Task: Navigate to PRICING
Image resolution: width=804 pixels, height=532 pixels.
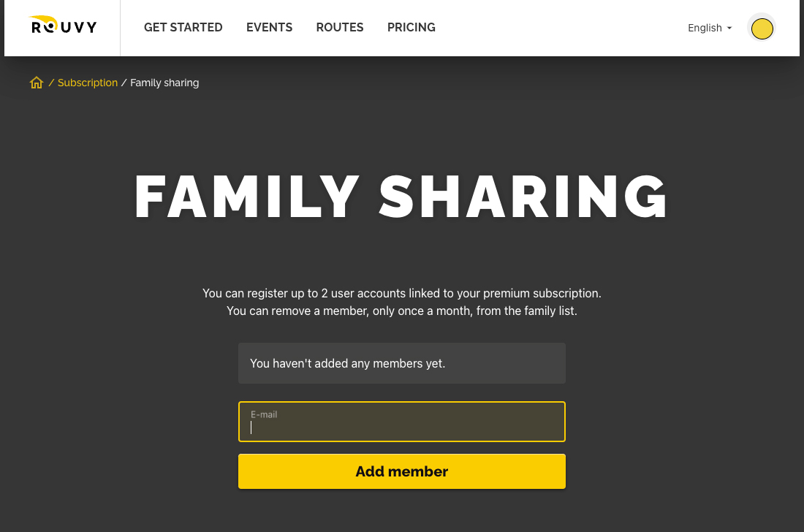Action: [412, 27]
